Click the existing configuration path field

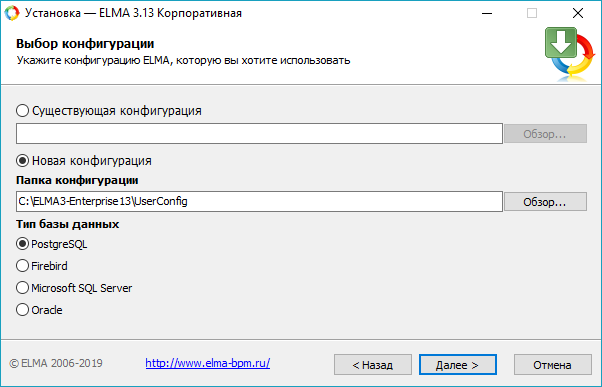259,134
